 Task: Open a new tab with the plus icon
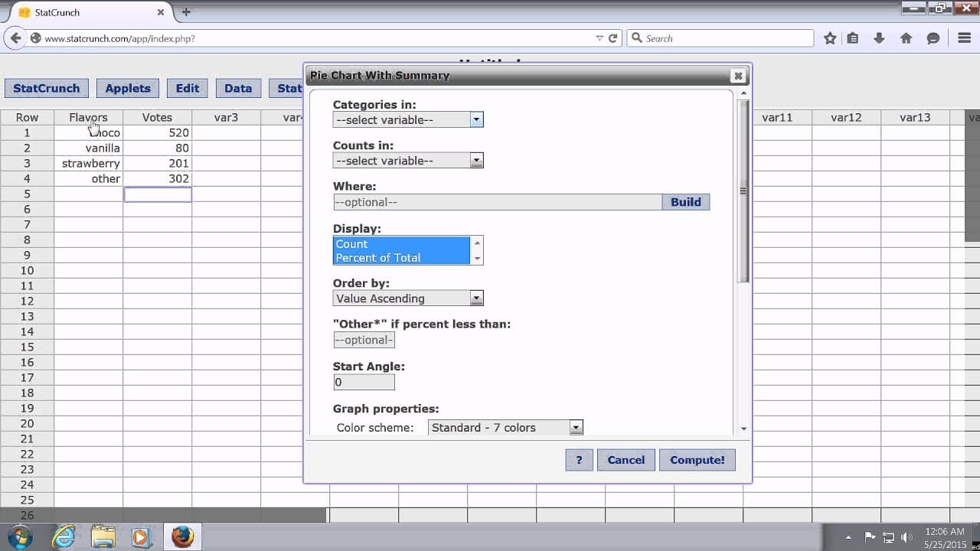[x=186, y=12]
